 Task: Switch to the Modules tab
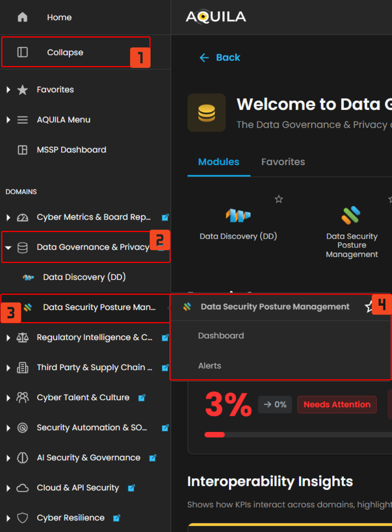pyautogui.click(x=219, y=162)
